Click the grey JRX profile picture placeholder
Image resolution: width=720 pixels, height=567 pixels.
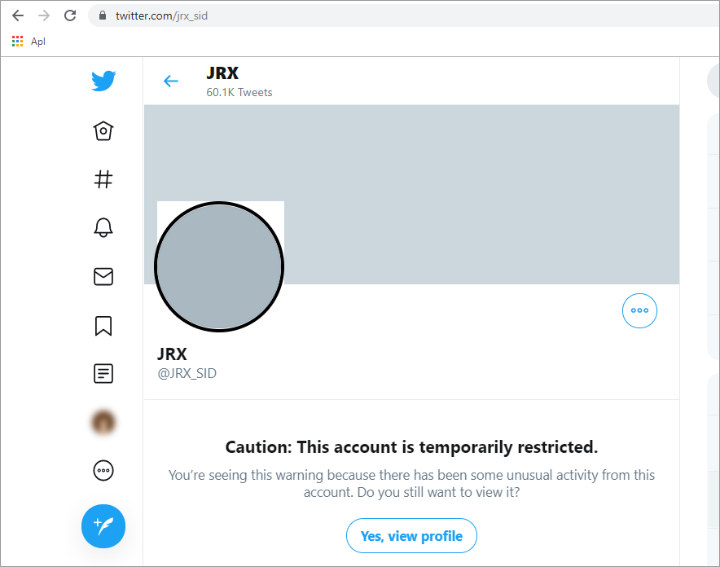coord(219,266)
